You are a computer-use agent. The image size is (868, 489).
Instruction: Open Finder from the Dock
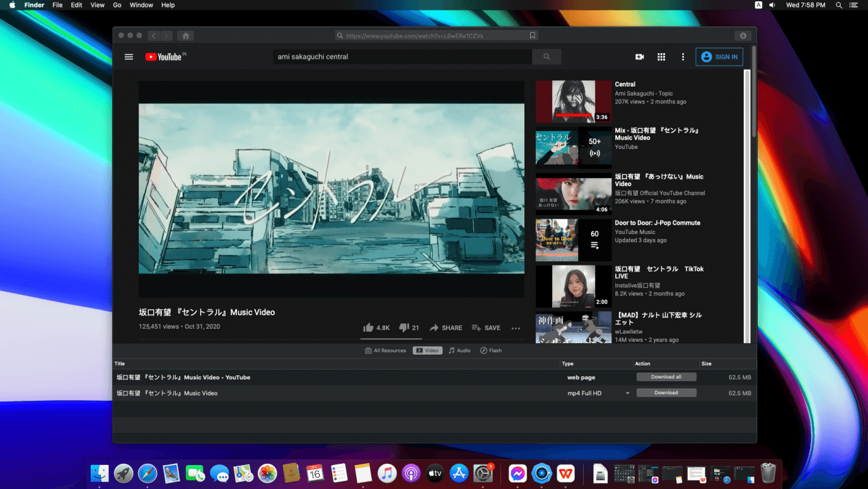pyautogui.click(x=100, y=473)
